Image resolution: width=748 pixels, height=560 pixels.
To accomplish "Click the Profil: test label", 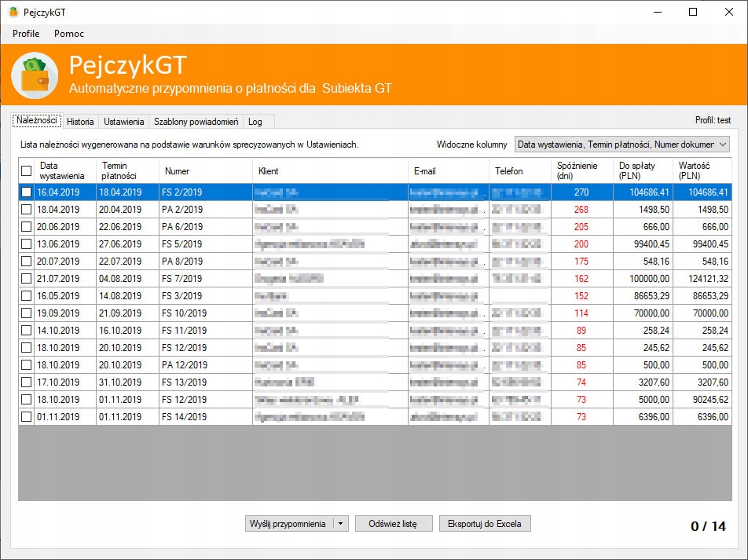I will point(713,120).
